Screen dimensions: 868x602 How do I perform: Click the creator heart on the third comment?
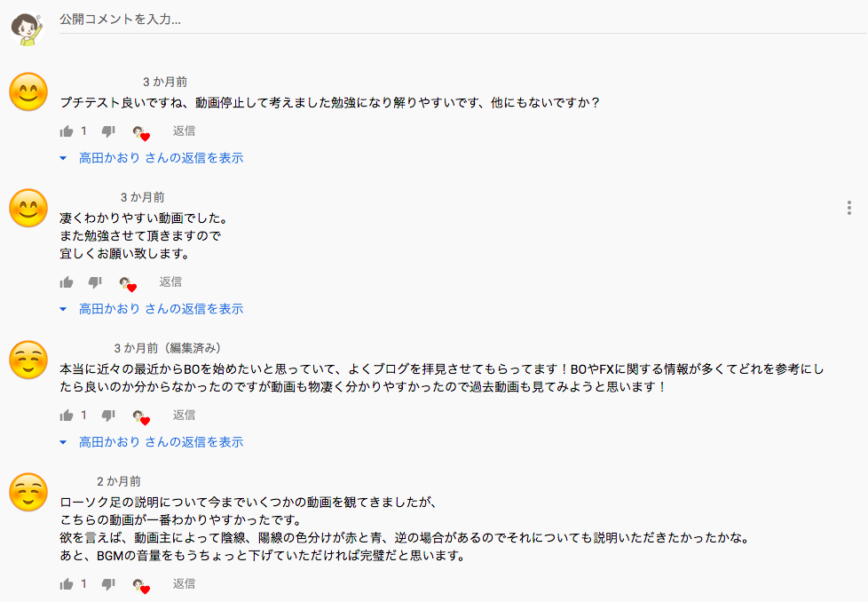tap(142, 416)
